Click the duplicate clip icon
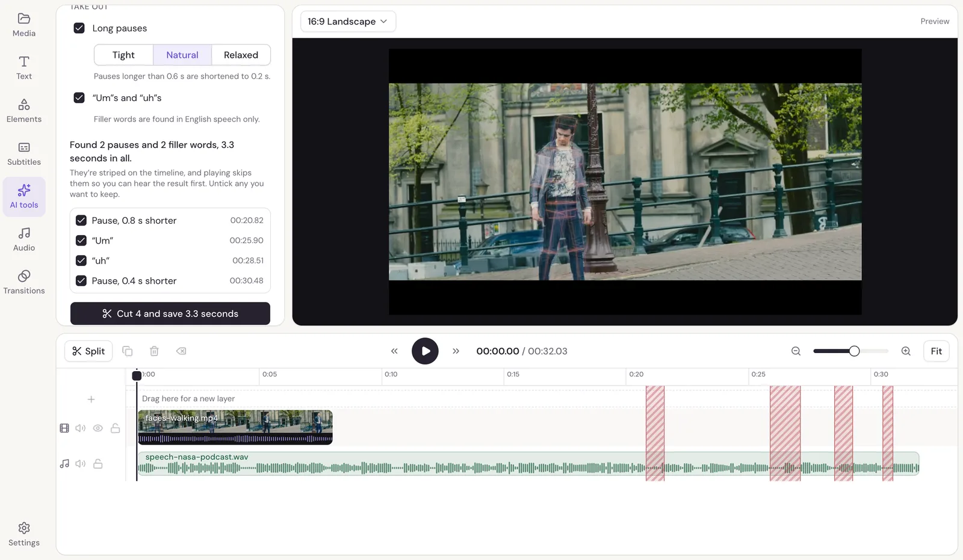This screenshot has width=963, height=560. click(128, 351)
